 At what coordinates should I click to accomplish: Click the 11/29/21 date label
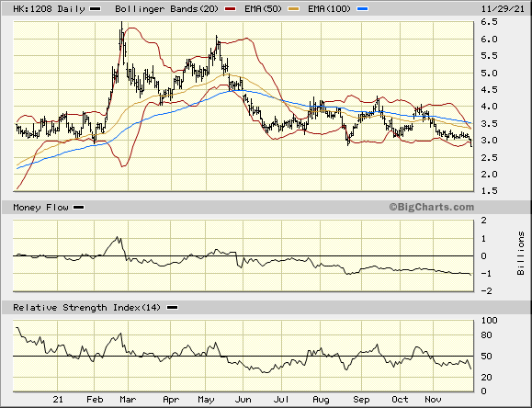click(x=503, y=9)
